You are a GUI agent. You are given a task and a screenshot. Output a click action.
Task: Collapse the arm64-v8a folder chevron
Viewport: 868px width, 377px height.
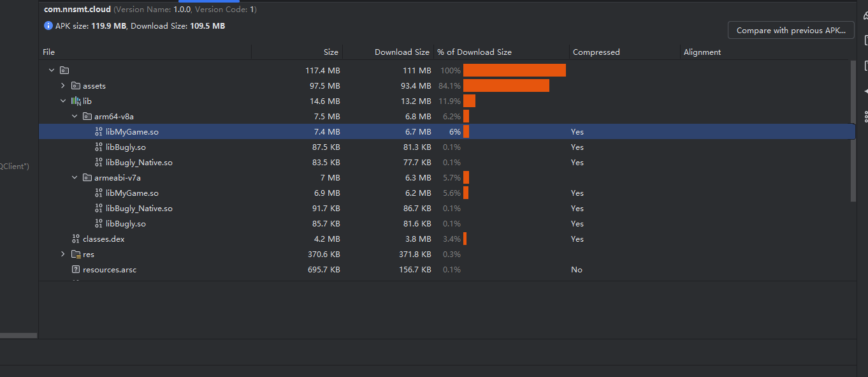(x=75, y=116)
